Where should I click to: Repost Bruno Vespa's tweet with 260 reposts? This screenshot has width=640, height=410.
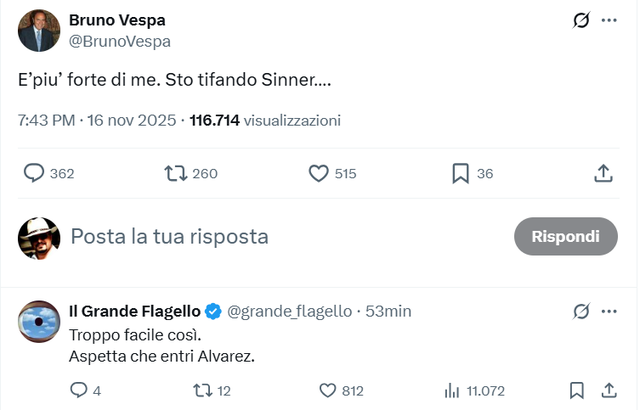click(x=176, y=173)
